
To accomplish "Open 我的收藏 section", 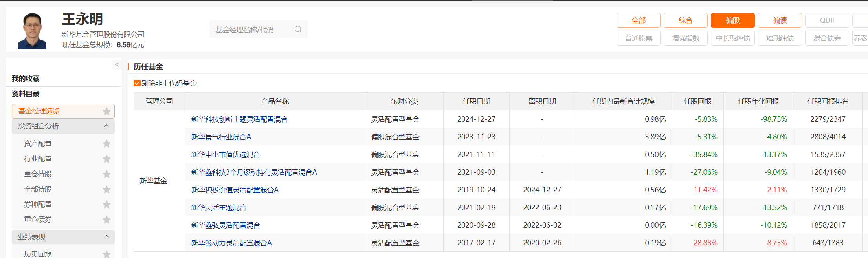I will pyautogui.click(x=26, y=79).
